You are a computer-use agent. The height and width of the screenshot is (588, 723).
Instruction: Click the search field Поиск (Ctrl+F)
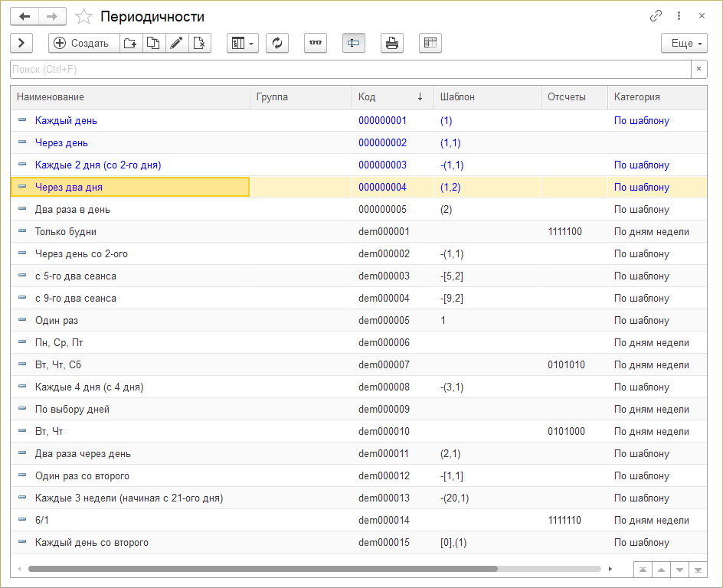pyautogui.click(x=349, y=70)
